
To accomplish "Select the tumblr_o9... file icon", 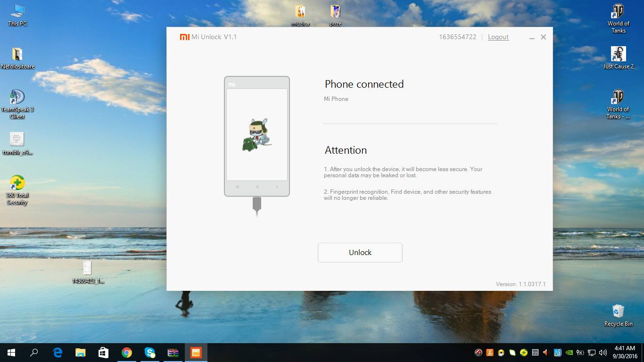I will [x=17, y=144].
